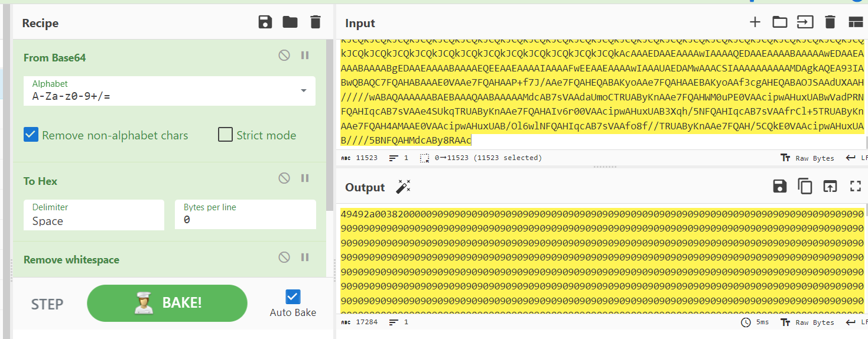This screenshot has width=868, height=339.
Task: Click the From Base64 operation title
Action: click(x=54, y=57)
